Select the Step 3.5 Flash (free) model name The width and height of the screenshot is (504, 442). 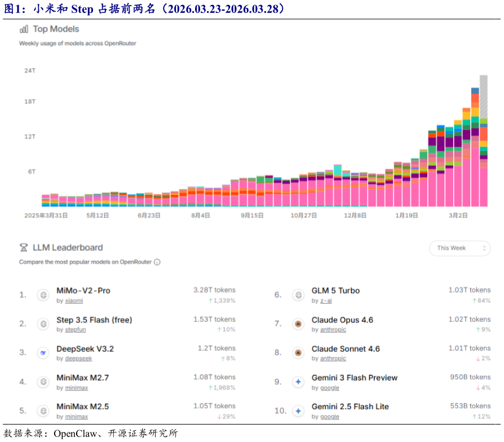[94, 320]
